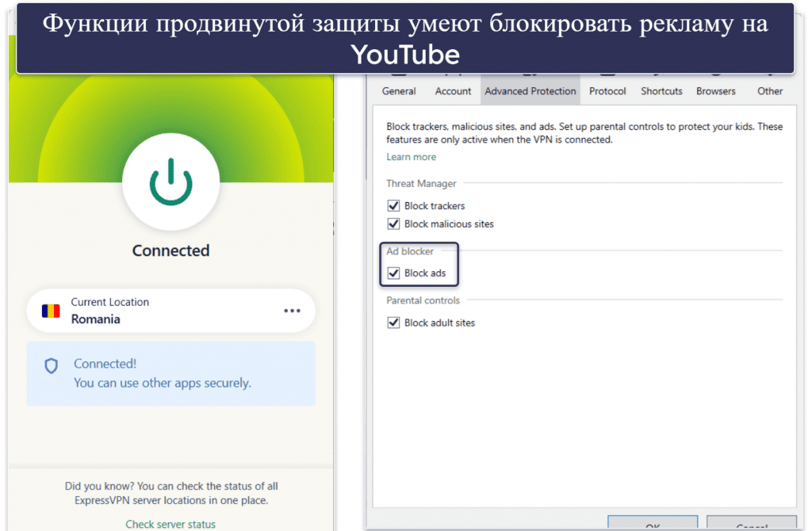
Task: Open the Account tab
Action: (x=453, y=91)
